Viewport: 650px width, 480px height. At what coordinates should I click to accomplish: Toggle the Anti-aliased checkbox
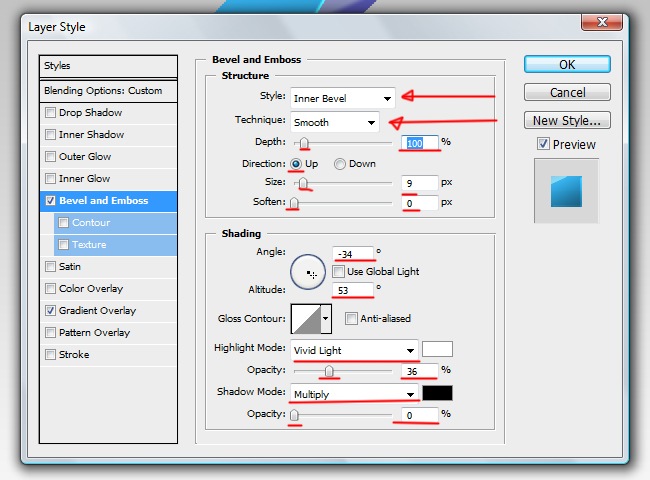(x=351, y=319)
